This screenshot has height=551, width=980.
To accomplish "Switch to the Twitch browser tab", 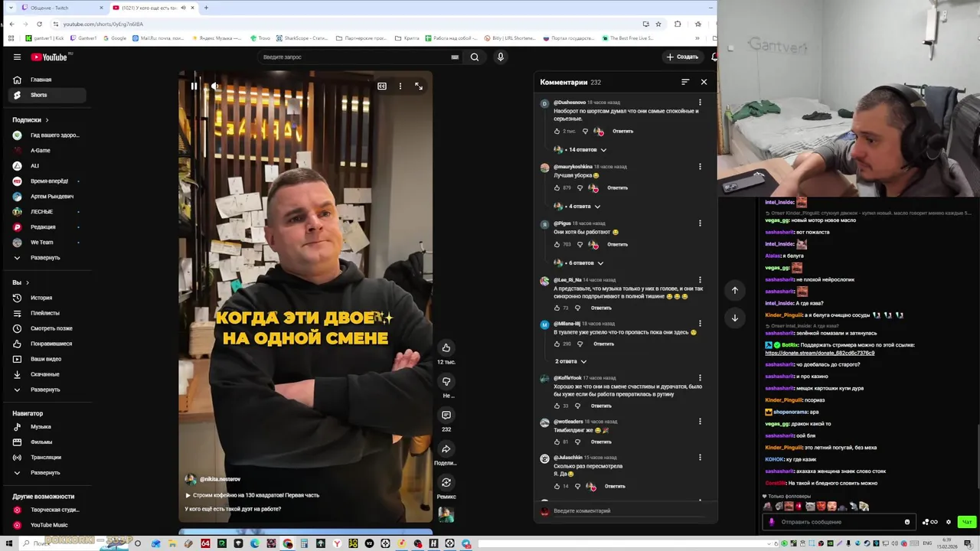I will click(61, 8).
